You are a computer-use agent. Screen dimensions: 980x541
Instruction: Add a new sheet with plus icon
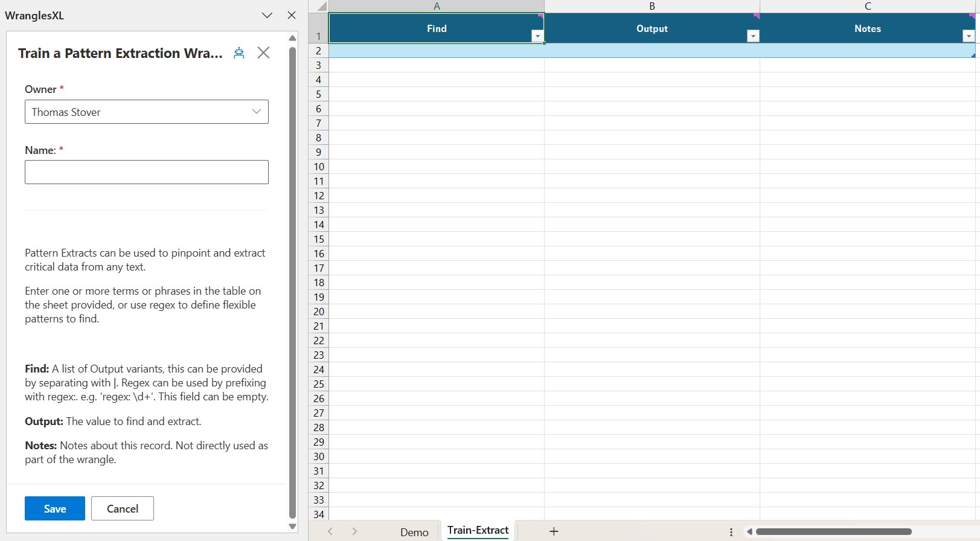pyautogui.click(x=554, y=531)
